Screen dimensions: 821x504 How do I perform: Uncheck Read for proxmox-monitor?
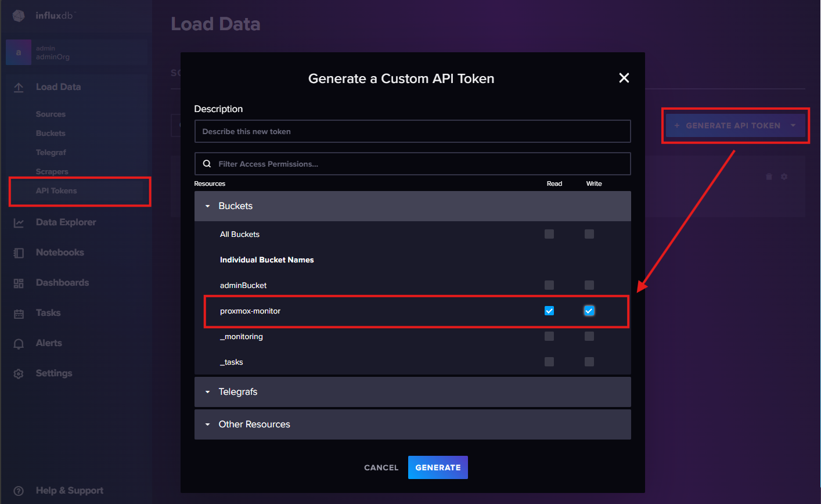point(549,311)
